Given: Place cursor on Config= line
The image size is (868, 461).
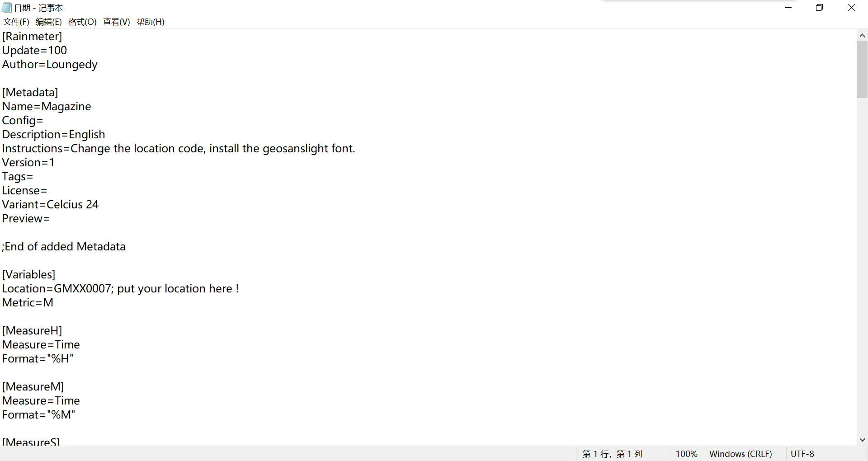Looking at the screenshot, I should pyautogui.click(x=23, y=120).
